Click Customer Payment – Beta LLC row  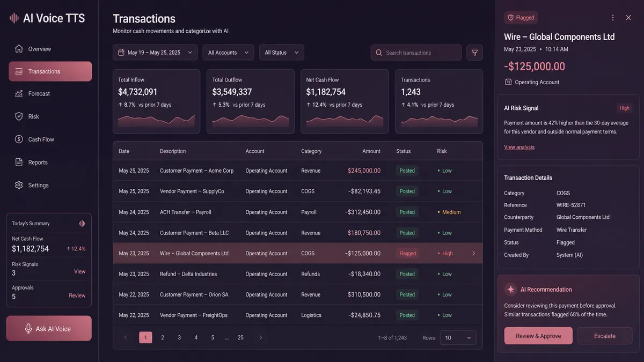click(x=298, y=233)
